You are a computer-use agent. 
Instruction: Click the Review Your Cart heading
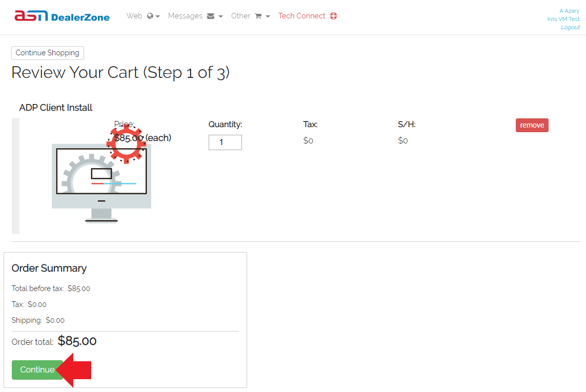(x=120, y=72)
